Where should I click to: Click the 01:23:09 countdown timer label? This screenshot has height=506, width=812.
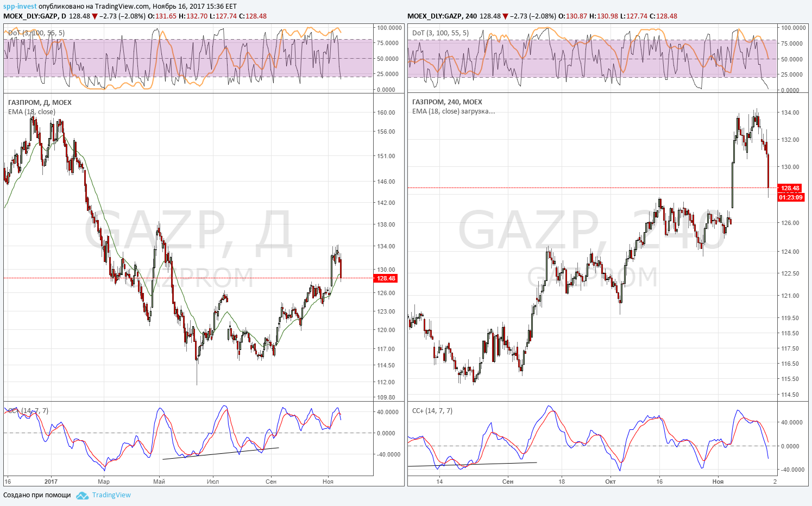790,197
